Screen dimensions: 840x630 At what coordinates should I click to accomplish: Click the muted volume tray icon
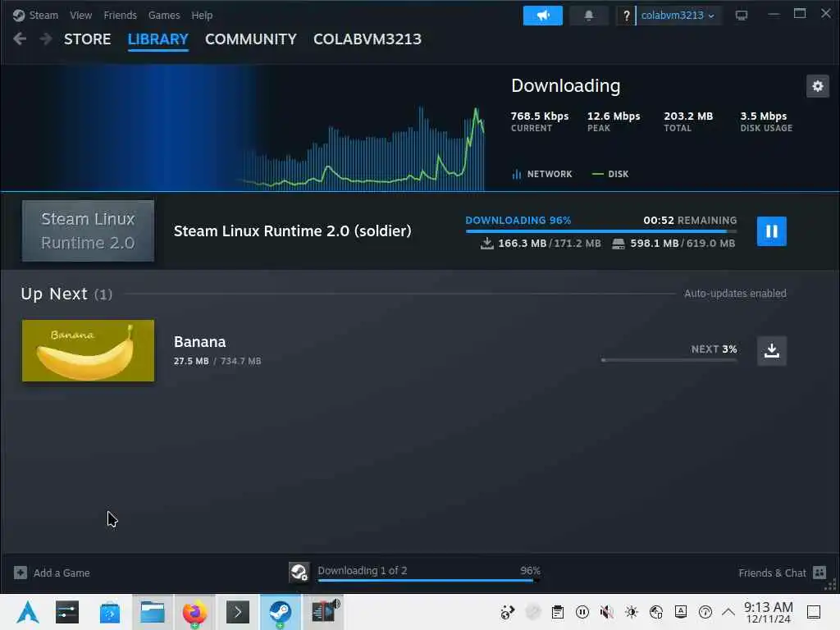[x=607, y=612]
